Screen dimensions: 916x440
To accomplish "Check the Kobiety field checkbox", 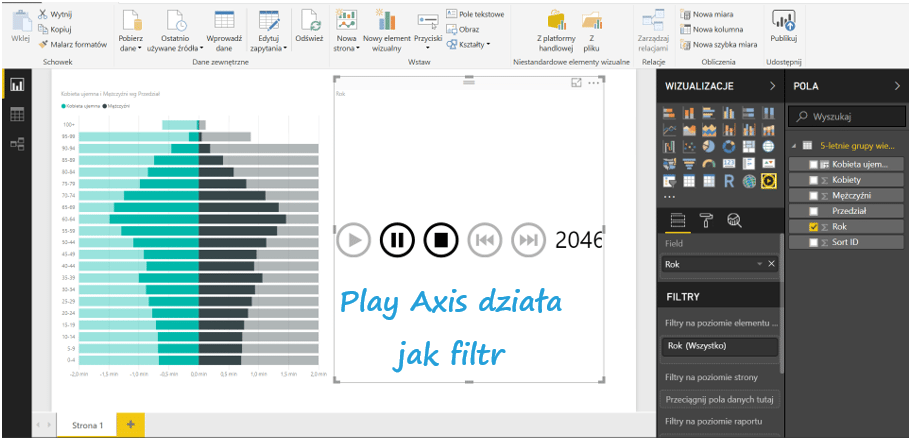I will [x=811, y=180].
